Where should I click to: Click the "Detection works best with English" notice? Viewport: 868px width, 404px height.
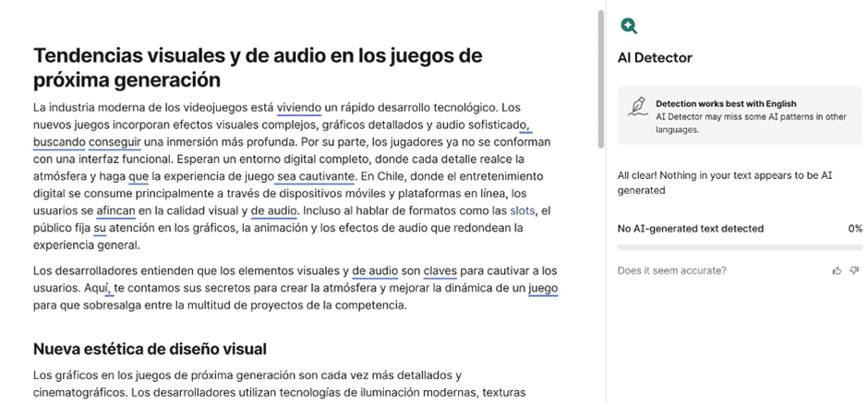[726, 103]
